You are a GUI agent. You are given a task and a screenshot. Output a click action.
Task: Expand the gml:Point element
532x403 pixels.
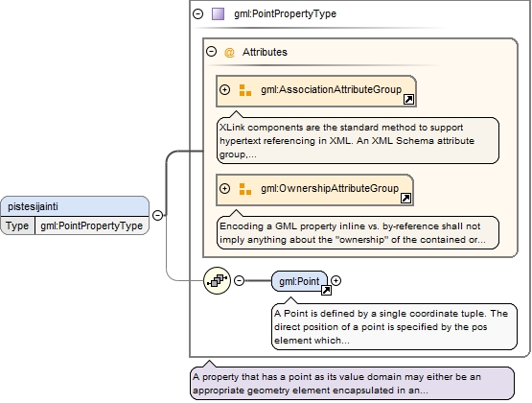pos(335,280)
